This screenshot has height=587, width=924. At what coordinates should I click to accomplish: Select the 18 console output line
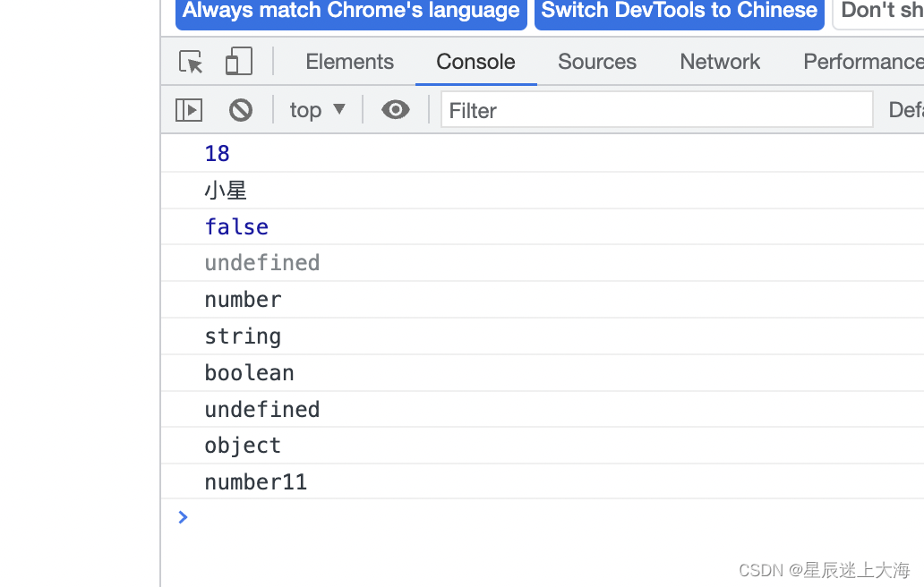point(543,153)
